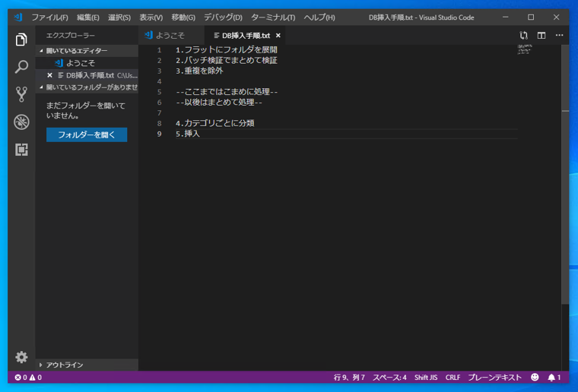
Task: Click line 9 text 5.挿入
Action: [x=188, y=134]
